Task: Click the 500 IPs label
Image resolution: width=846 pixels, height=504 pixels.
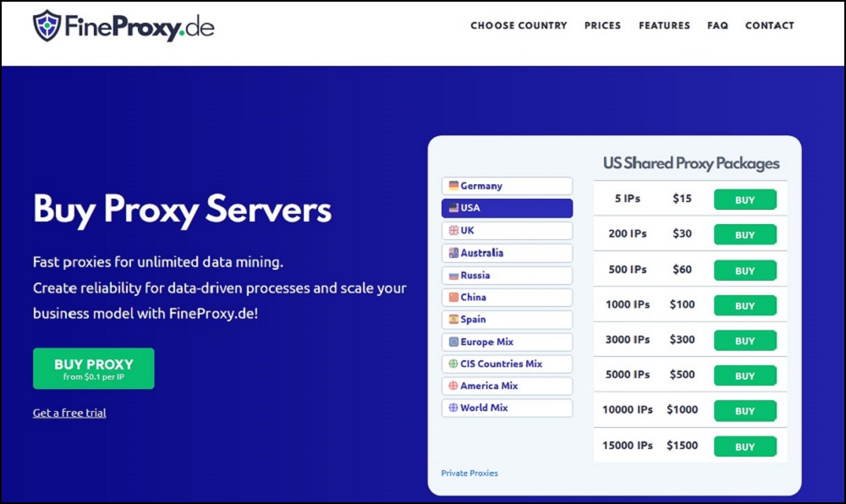Action: 628,269
